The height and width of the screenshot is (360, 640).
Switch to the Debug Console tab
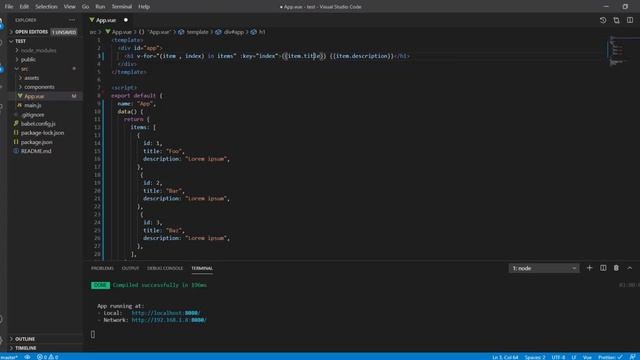165,268
